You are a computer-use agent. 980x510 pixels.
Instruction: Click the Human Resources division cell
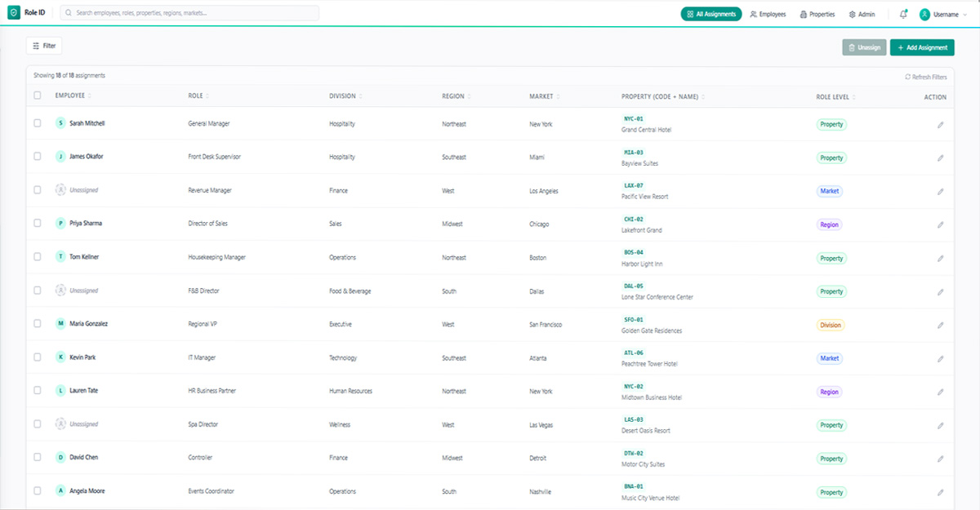pos(350,391)
